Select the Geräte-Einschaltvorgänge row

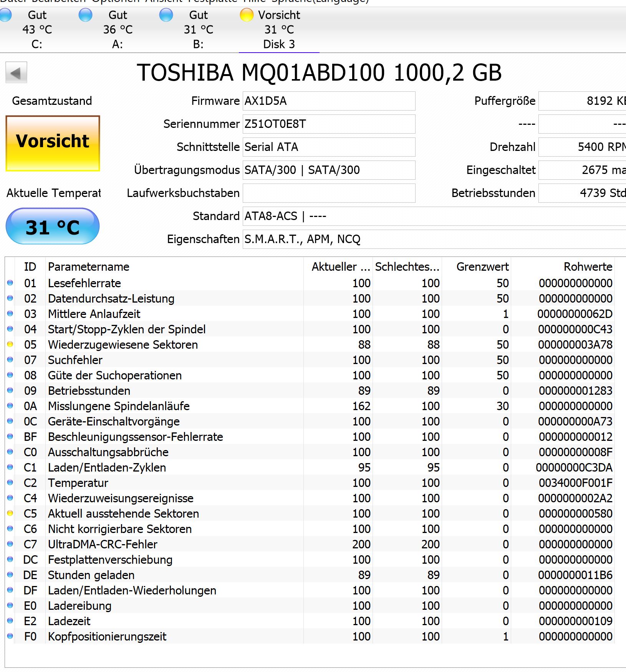point(310,421)
